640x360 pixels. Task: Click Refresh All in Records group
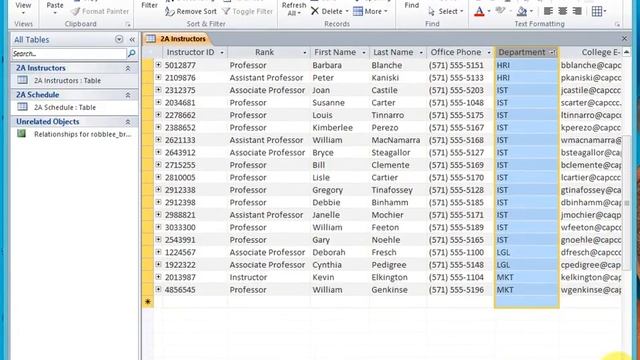point(294,8)
